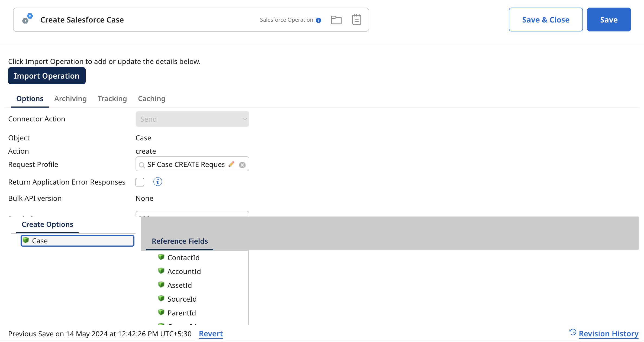
Task: Edit Request Profile with pencil icon
Action: click(231, 164)
